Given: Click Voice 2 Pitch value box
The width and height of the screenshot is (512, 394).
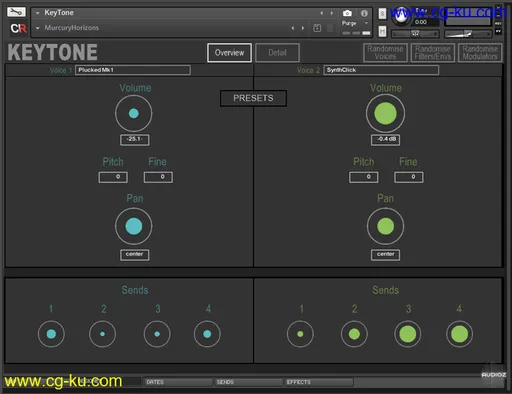Looking at the screenshot, I should point(364,177).
